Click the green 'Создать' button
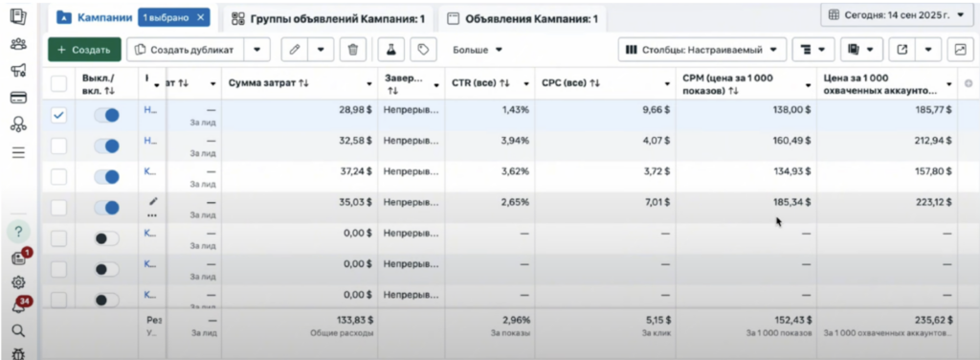Viewport: 980px width, 360px height. 84,50
